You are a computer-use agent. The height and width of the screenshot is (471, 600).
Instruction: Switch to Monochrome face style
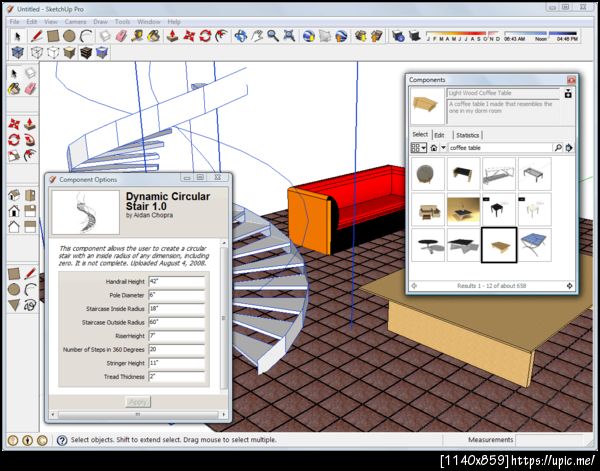pos(102,52)
